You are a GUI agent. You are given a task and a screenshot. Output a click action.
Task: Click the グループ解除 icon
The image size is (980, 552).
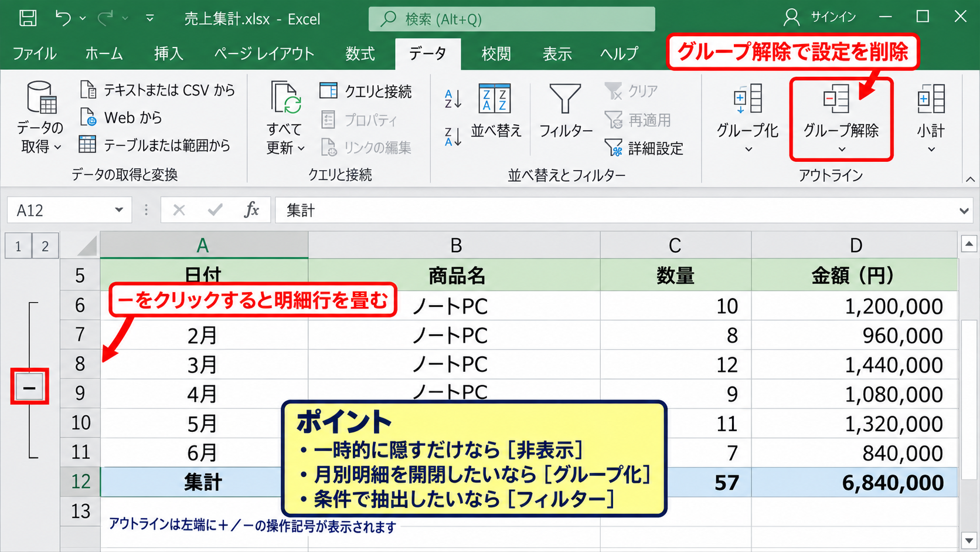coord(836,99)
